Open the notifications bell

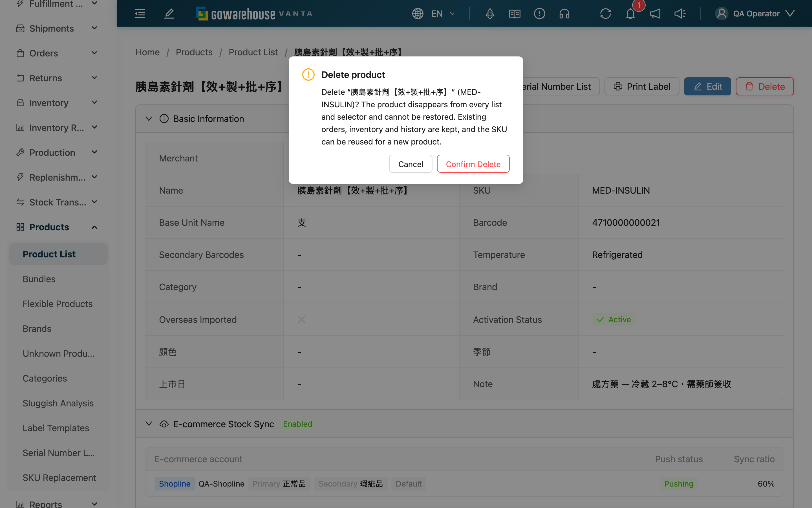630,14
